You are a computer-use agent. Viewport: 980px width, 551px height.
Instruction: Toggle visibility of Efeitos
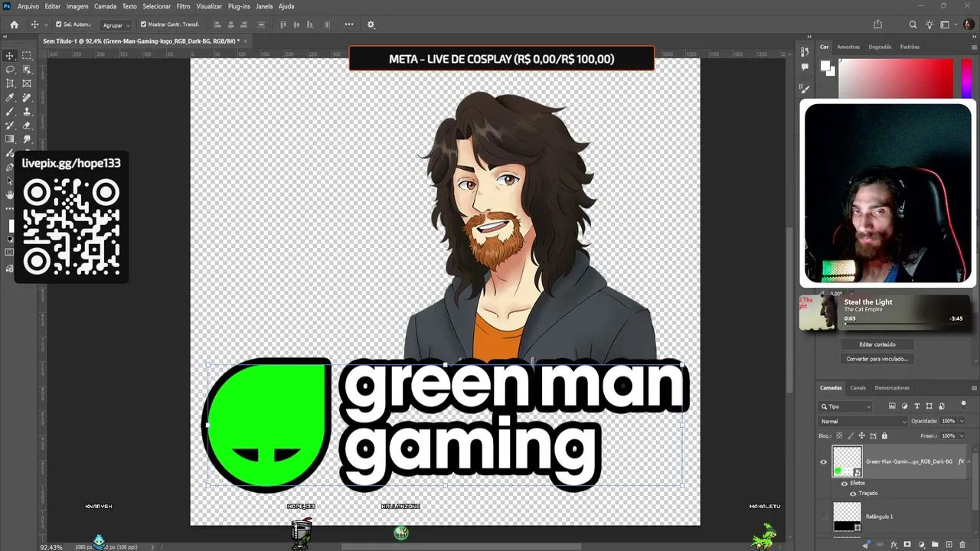pyautogui.click(x=844, y=484)
